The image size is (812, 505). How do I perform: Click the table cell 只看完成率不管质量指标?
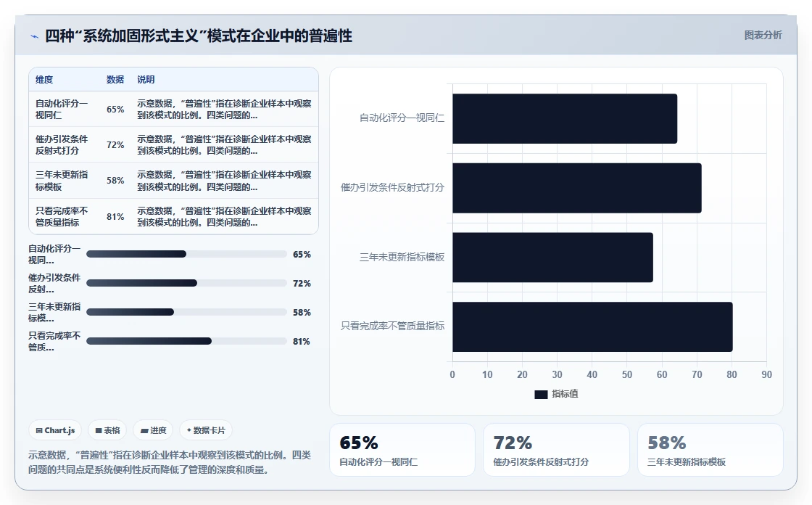coord(62,217)
